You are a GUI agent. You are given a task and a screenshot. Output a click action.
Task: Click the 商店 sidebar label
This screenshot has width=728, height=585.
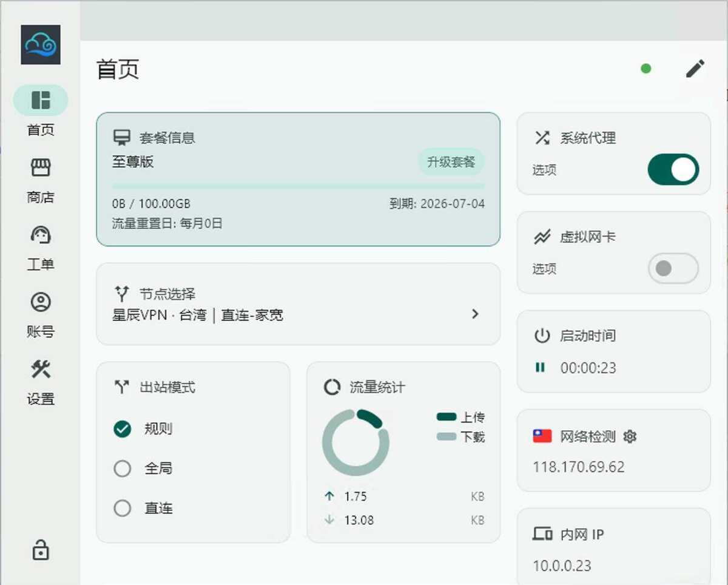click(x=41, y=197)
